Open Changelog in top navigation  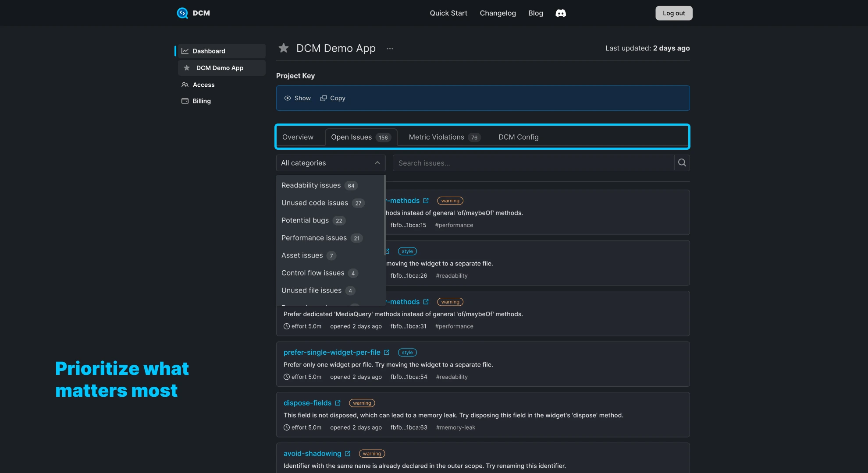tap(498, 13)
